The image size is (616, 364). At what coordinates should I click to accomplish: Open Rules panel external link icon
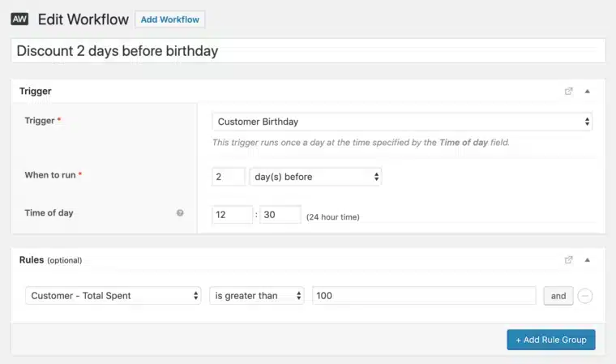click(x=569, y=260)
